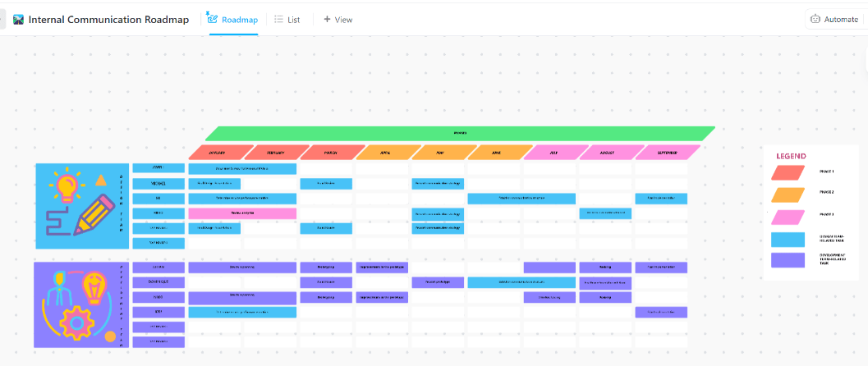The image size is (868, 366).
Task: Select the Michael name label
Action: [158, 183]
